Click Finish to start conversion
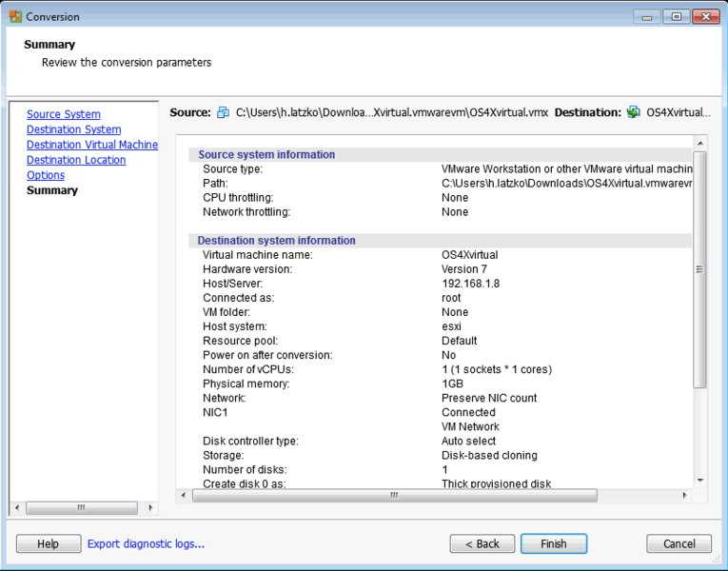The width and height of the screenshot is (728, 571). point(554,544)
